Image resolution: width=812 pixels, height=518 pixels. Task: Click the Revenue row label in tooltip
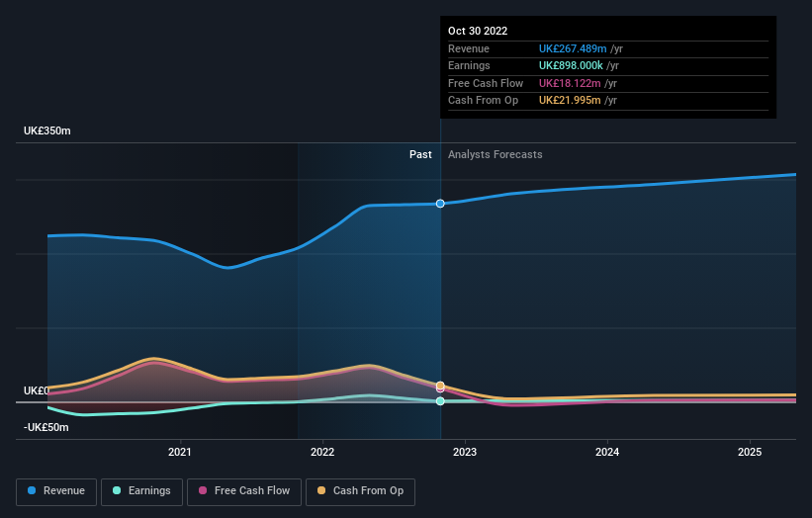(469, 48)
